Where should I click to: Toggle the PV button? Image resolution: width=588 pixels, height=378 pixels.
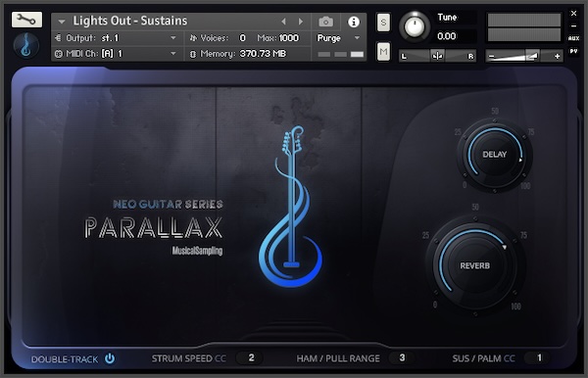(x=573, y=51)
